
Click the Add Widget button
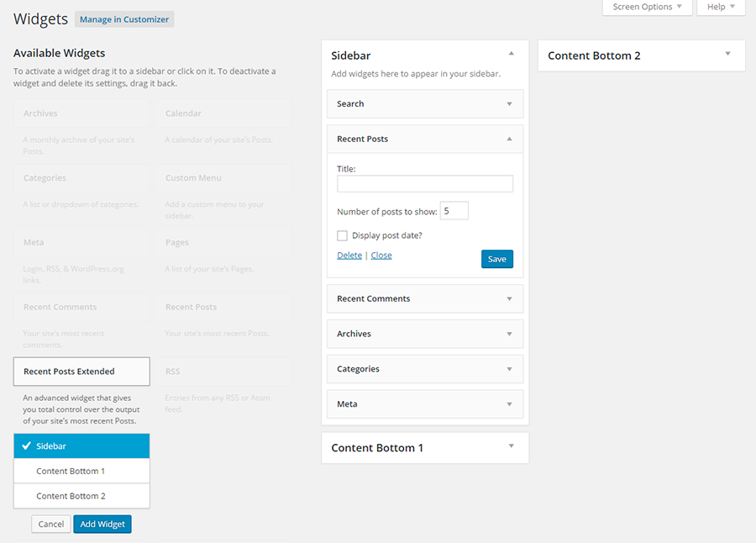click(x=102, y=524)
